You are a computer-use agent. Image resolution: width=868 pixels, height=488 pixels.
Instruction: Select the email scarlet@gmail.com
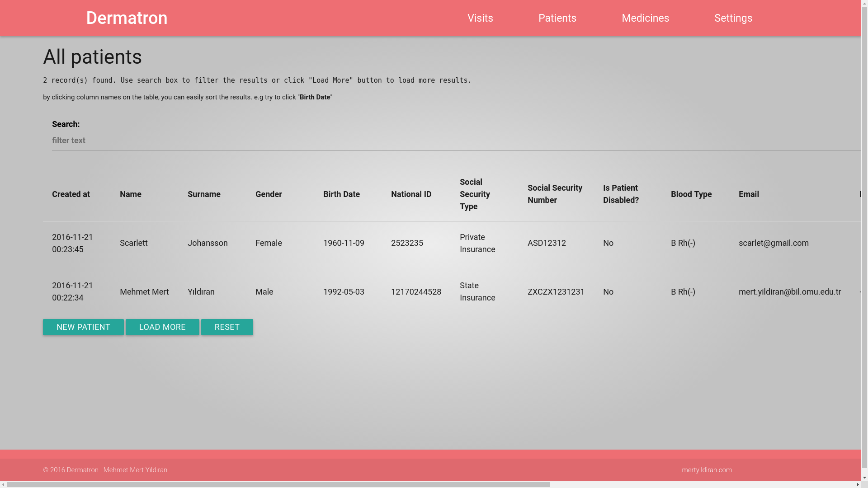point(774,243)
